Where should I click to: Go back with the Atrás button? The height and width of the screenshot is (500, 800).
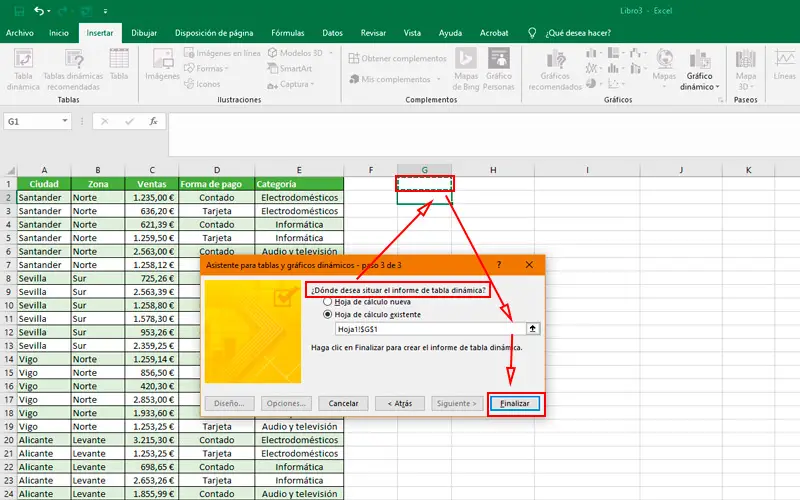coord(399,403)
